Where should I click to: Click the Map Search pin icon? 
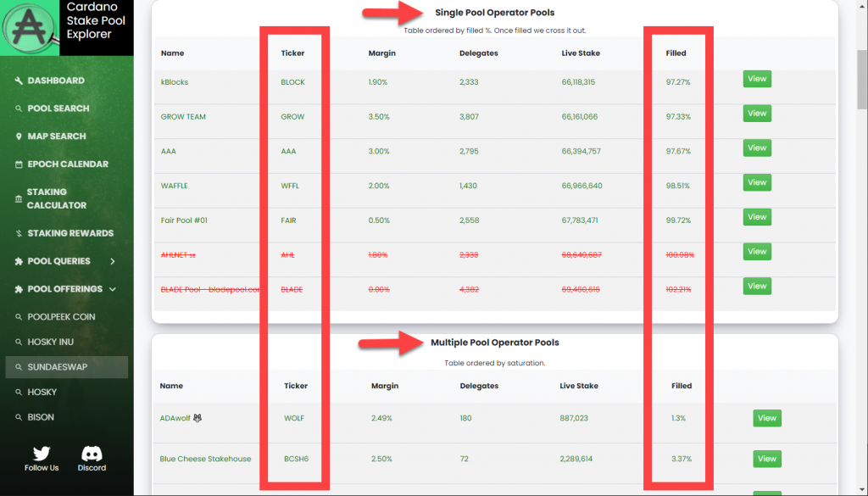coord(19,137)
